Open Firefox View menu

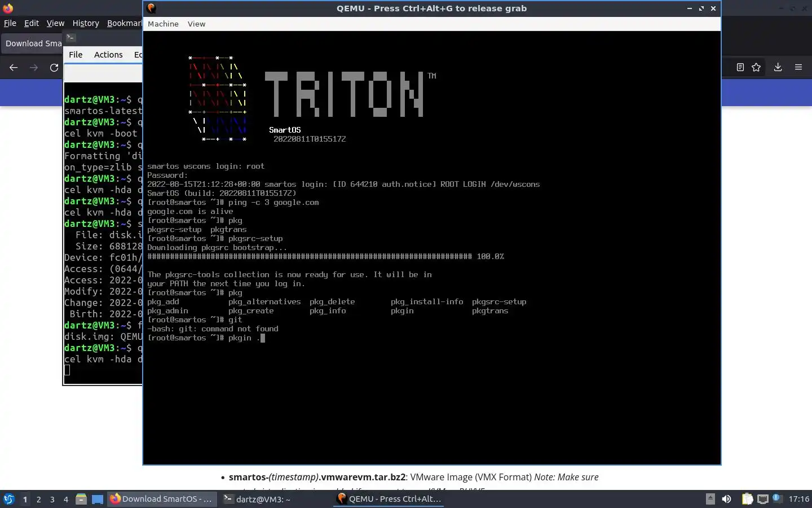[x=55, y=23]
